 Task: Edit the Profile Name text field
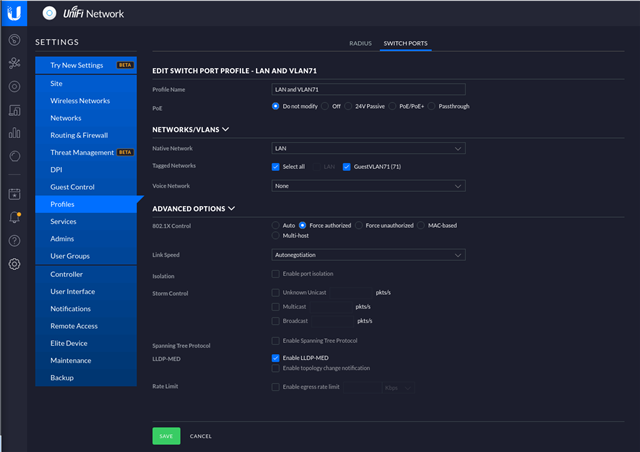click(368, 89)
